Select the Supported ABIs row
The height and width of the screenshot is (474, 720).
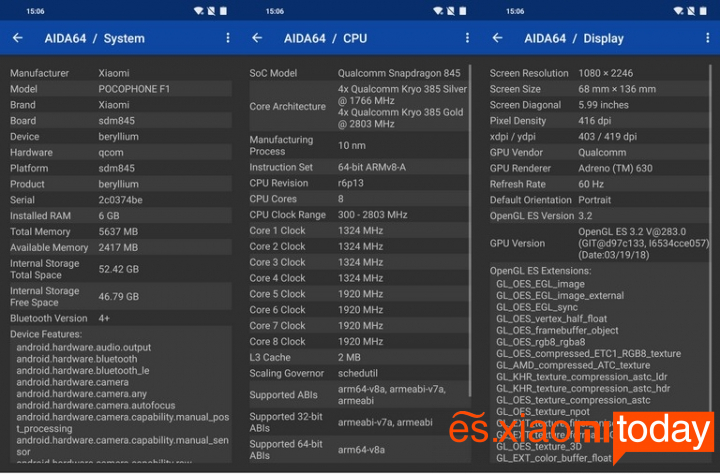(359, 395)
